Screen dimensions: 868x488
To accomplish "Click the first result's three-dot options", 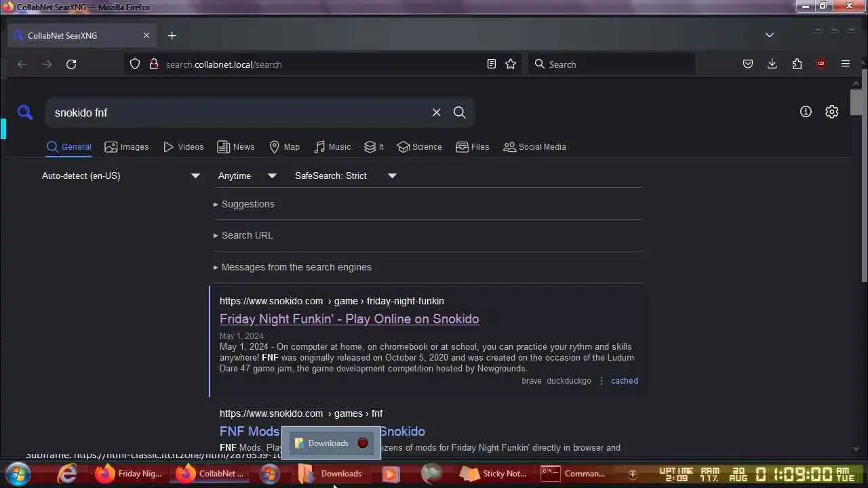I will pyautogui.click(x=601, y=381).
